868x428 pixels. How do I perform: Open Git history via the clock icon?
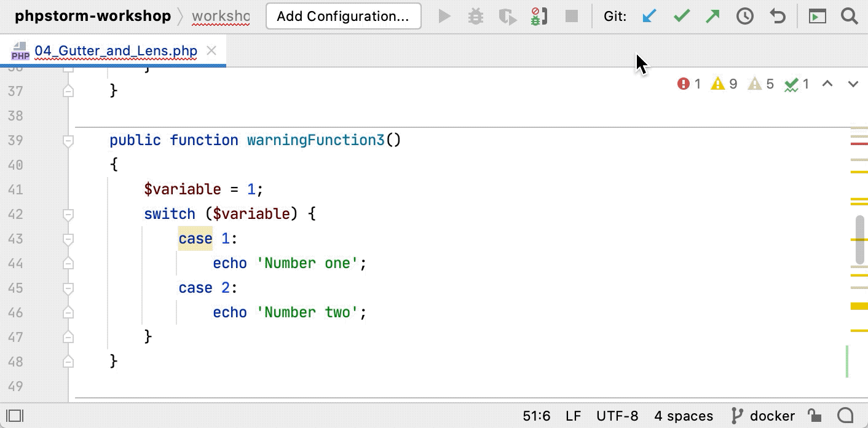point(744,16)
